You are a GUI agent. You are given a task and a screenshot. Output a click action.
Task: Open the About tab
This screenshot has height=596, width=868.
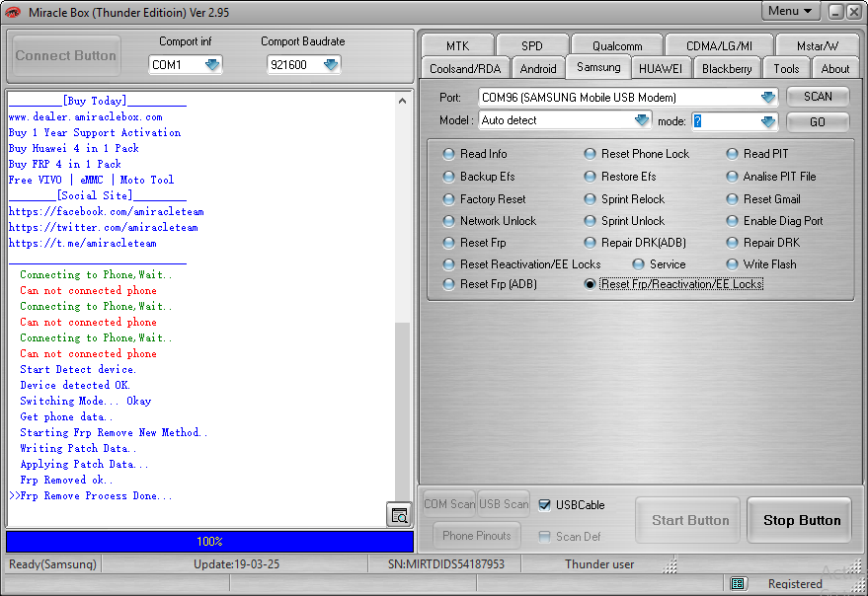835,69
